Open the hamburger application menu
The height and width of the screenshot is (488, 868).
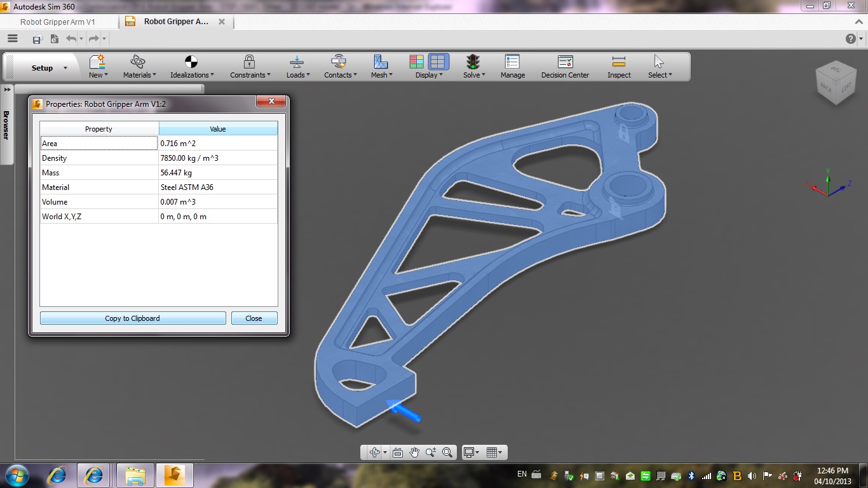[x=12, y=39]
